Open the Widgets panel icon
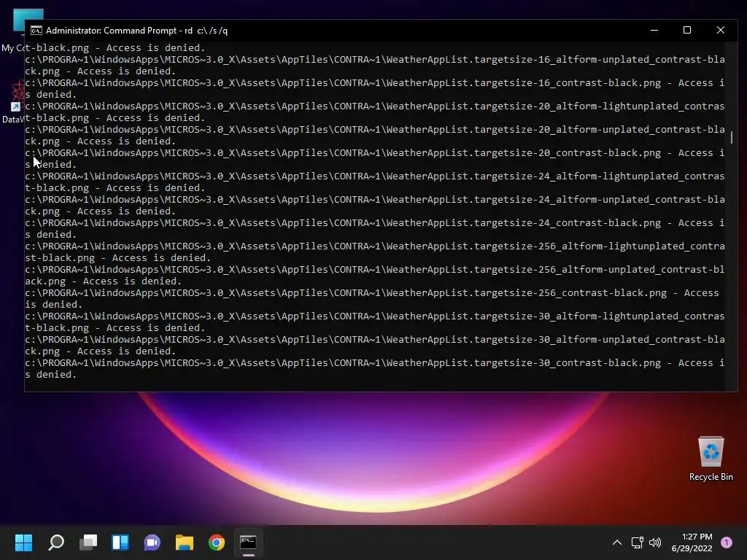 click(120, 542)
